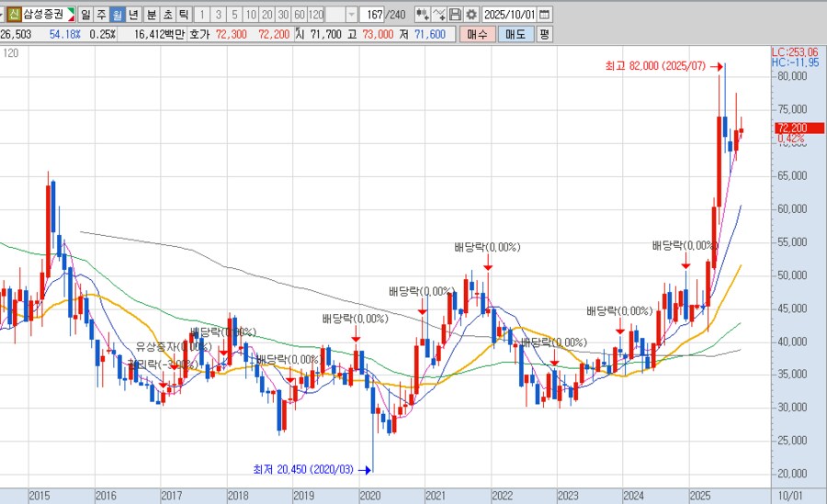
Task: Expand the stock code dropdown at far left
Action: [x=3, y=15]
